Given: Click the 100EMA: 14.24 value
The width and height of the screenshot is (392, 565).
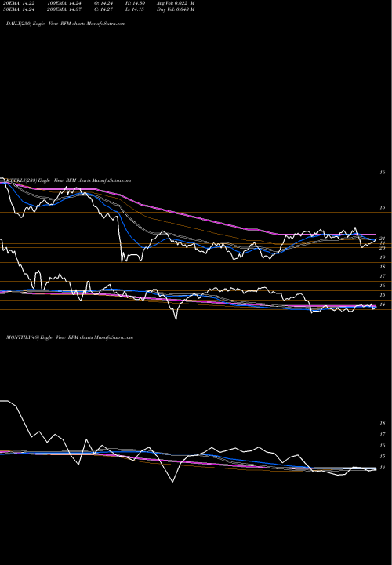Looking at the screenshot, I should point(64,3).
